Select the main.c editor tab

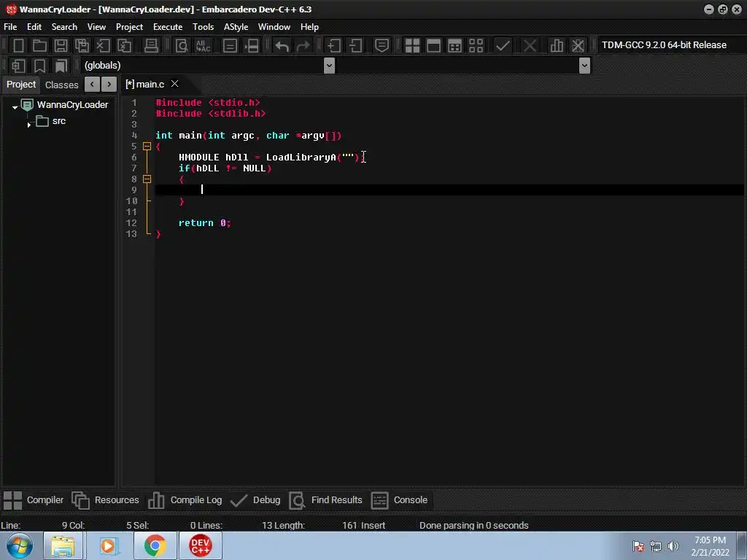[x=145, y=85]
